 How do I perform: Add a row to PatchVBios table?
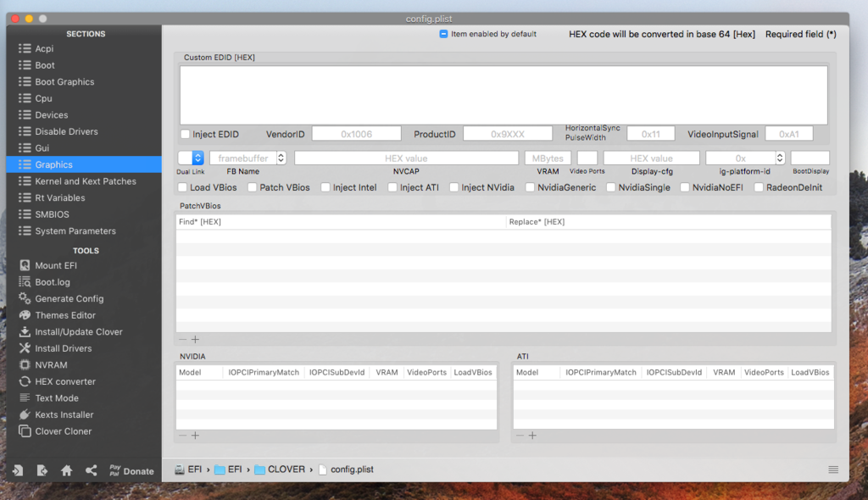point(195,339)
